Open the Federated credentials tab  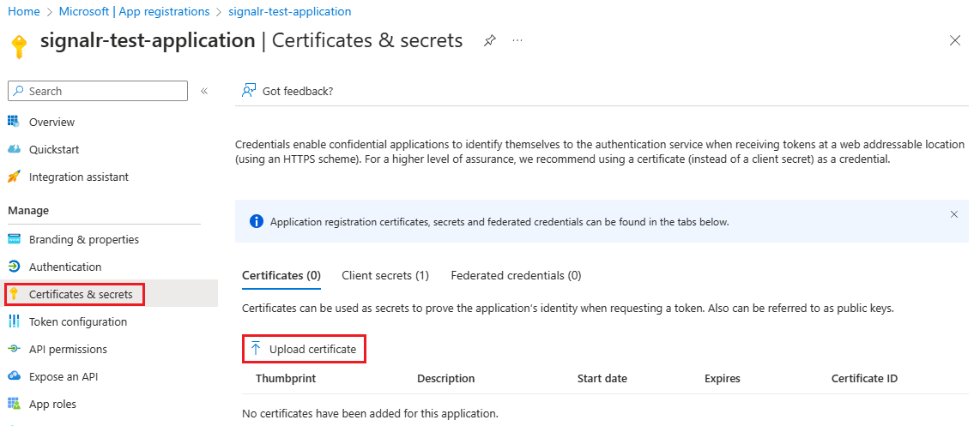516,275
